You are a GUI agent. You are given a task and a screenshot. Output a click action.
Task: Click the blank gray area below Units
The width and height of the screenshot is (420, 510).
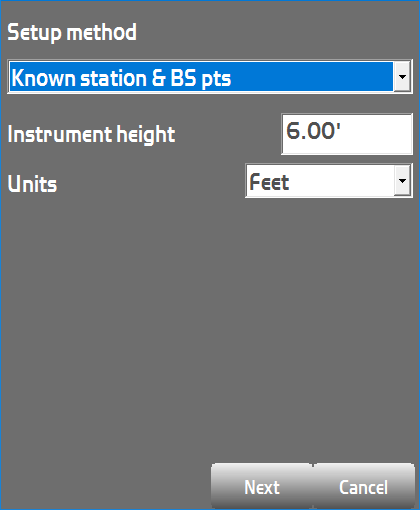(210, 327)
